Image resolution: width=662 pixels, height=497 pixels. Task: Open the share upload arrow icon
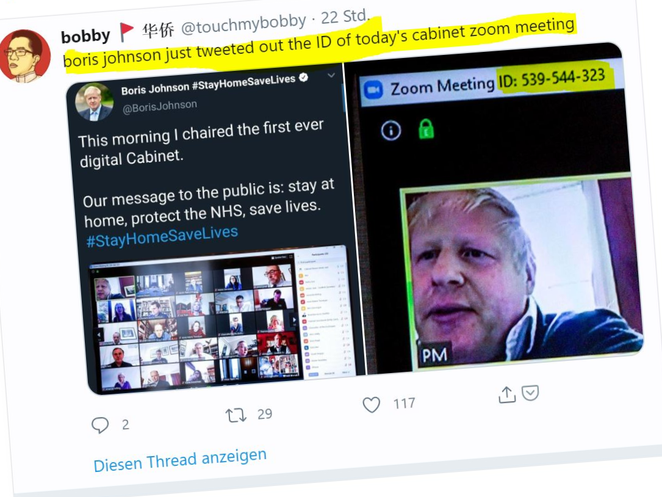(x=507, y=395)
